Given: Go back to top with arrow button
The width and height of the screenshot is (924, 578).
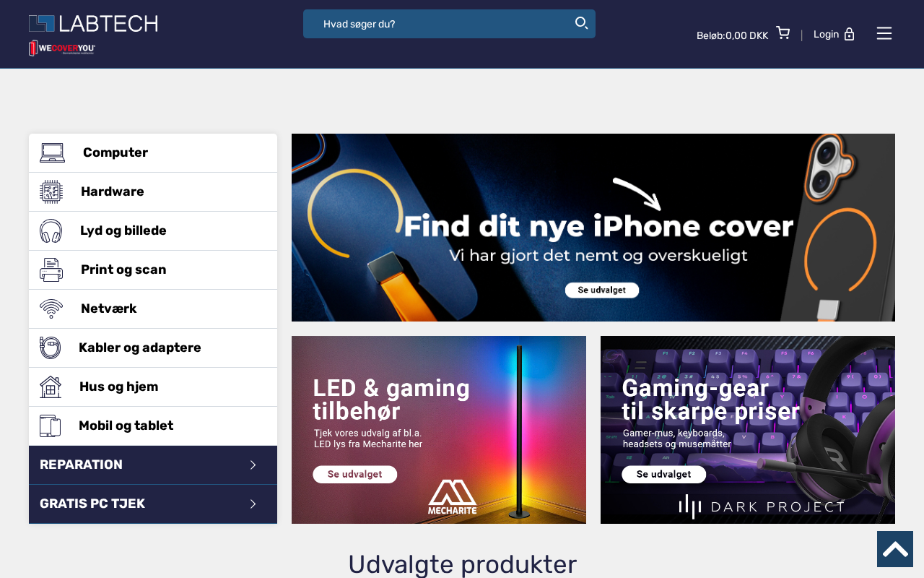Looking at the screenshot, I should pyautogui.click(x=895, y=549).
